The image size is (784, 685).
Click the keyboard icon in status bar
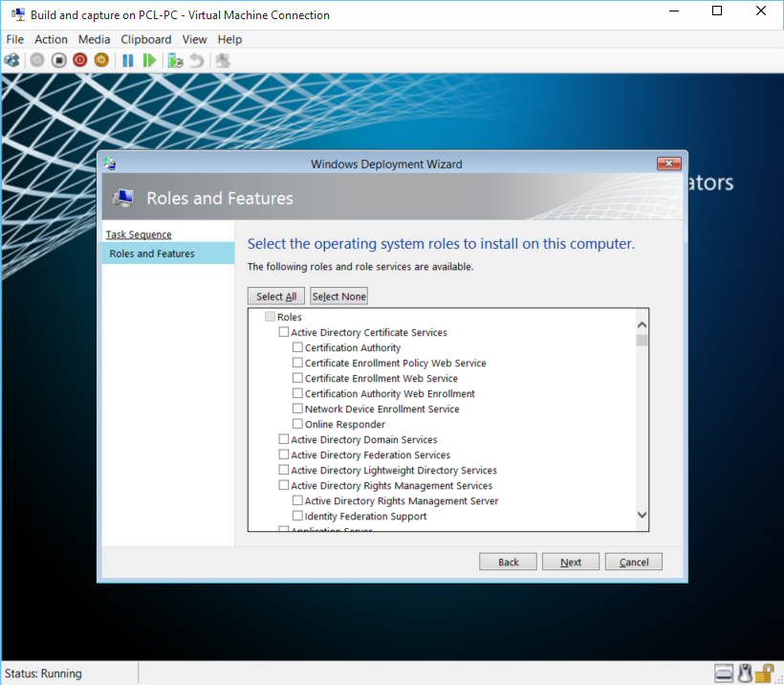[x=723, y=674]
